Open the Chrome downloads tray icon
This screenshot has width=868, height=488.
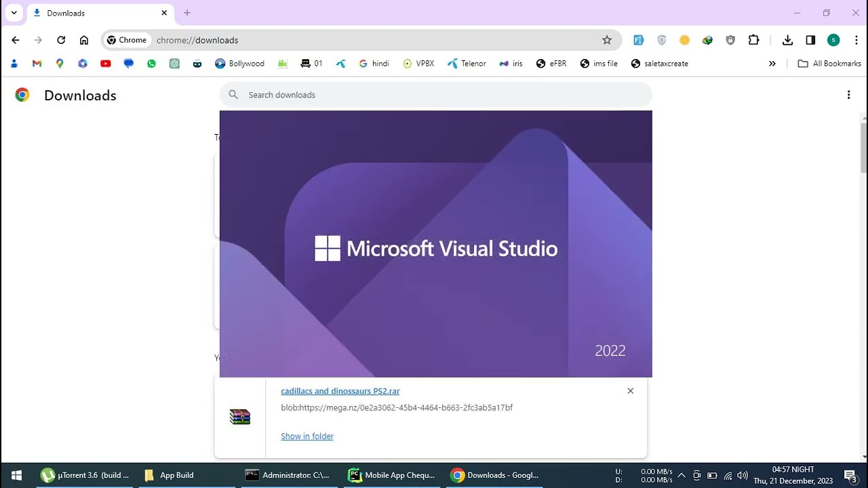[787, 40]
